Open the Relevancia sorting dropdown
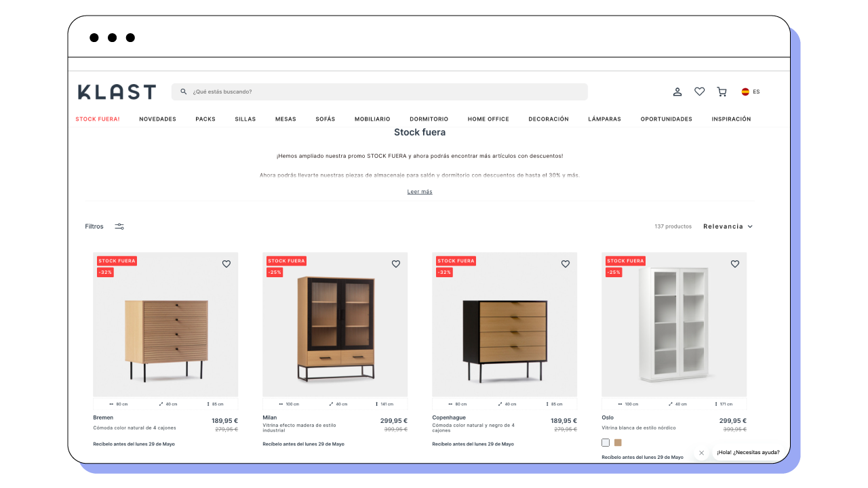868x488 pixels. pyautogui.click(x=728, y=226)
